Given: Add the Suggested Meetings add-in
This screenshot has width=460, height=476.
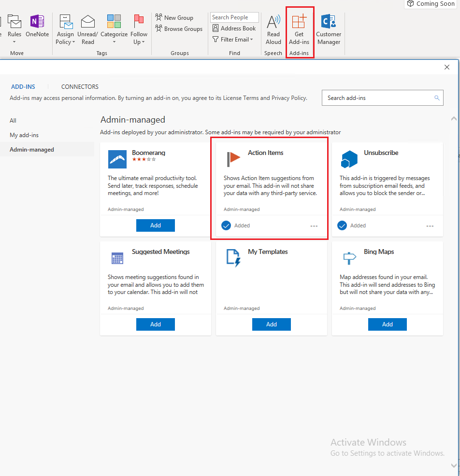Looking at the screenshot, I should pyautogui.click(x=155, y=324).
